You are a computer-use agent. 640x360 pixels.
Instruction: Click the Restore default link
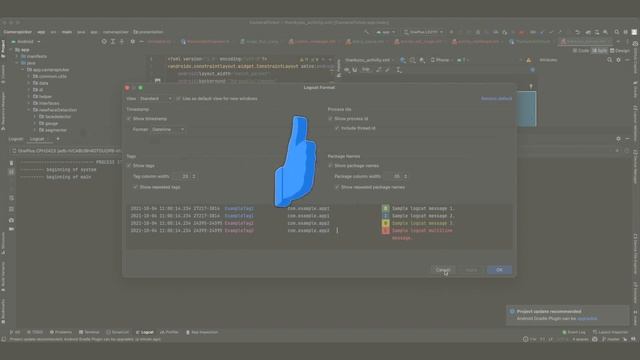click(496, 98)
